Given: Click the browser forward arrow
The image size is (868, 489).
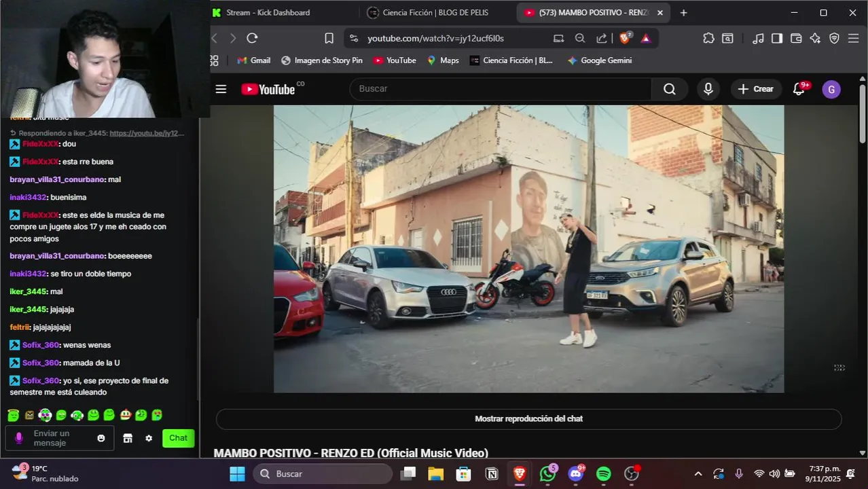Looking at the screenshot, I should point(233,38).
